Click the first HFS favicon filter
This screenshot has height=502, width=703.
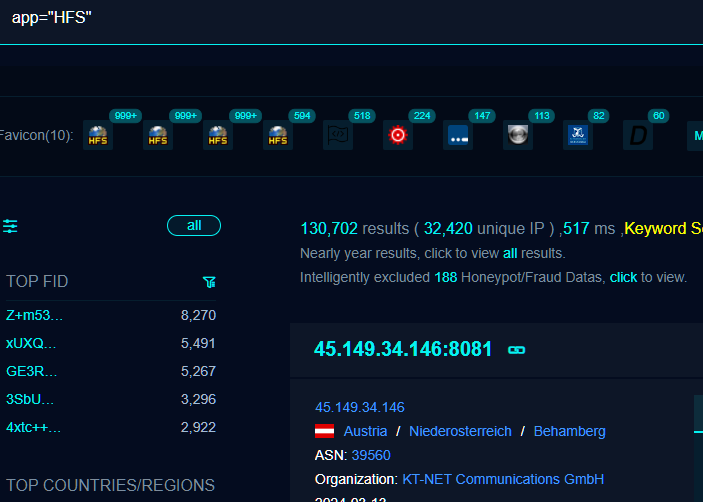(x=98, y=135)
